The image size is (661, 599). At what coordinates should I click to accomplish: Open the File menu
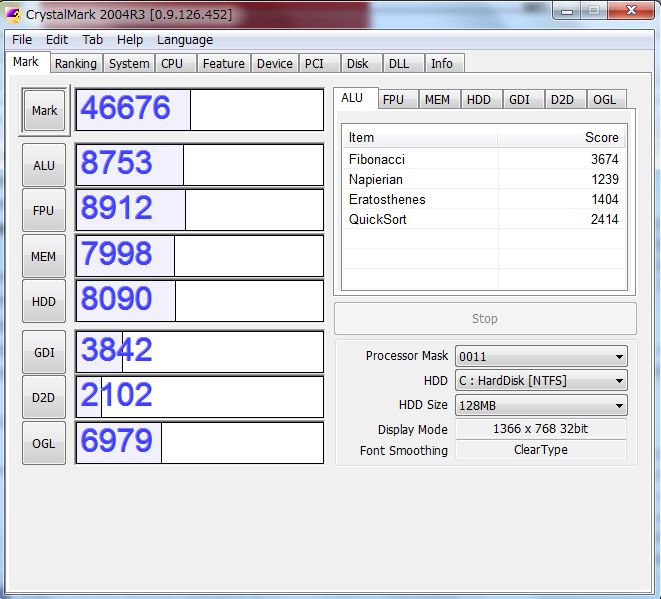click(22, 39)
